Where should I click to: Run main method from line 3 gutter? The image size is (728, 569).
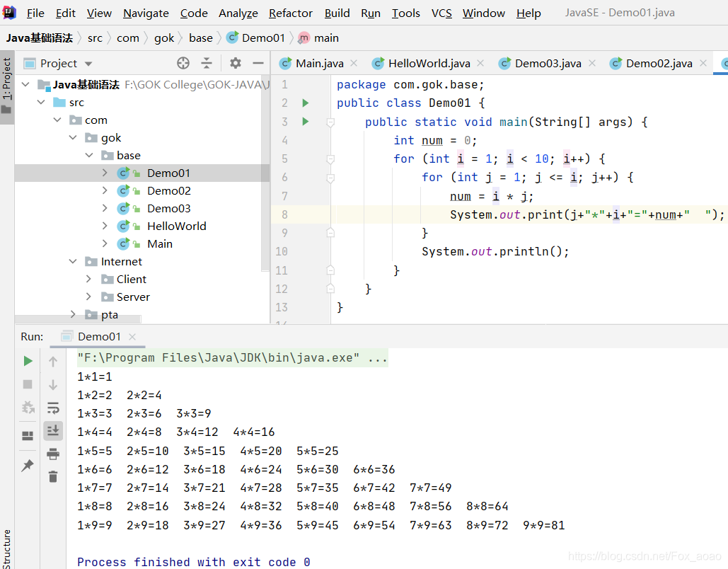pyautogui.click(x=306, y=122)
